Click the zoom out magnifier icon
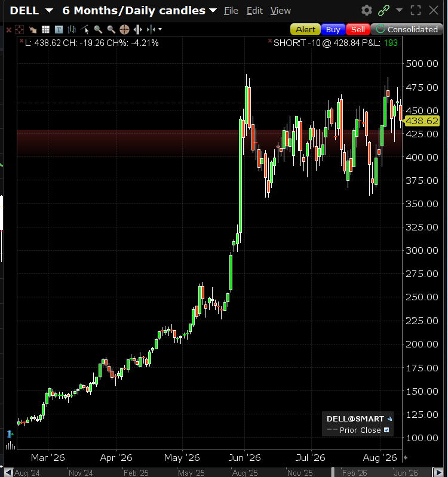The height and width of the screenshot is (477, 448). coord(111,29)
